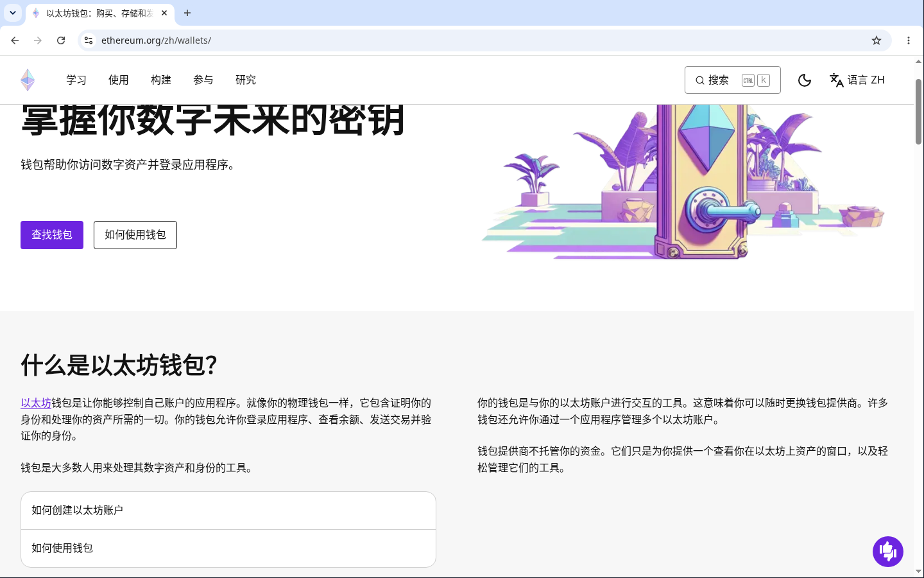Click the scrollbar down arrow
Screen dimensions: 924x578
click(919, 571)
